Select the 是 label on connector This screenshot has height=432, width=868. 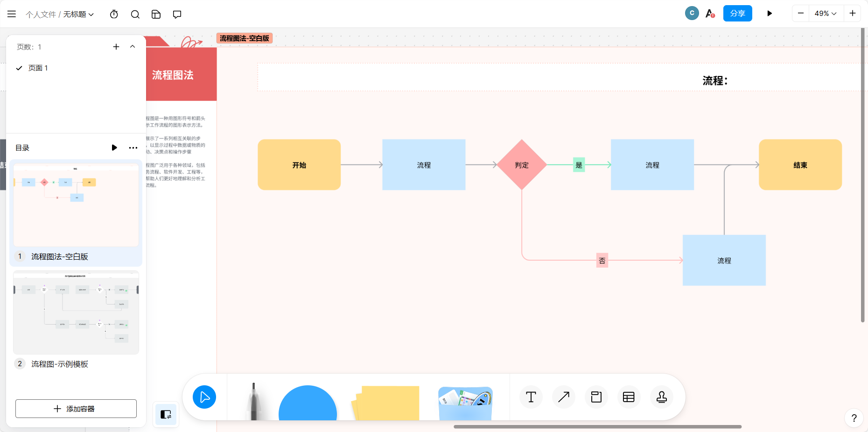[579, 165]
